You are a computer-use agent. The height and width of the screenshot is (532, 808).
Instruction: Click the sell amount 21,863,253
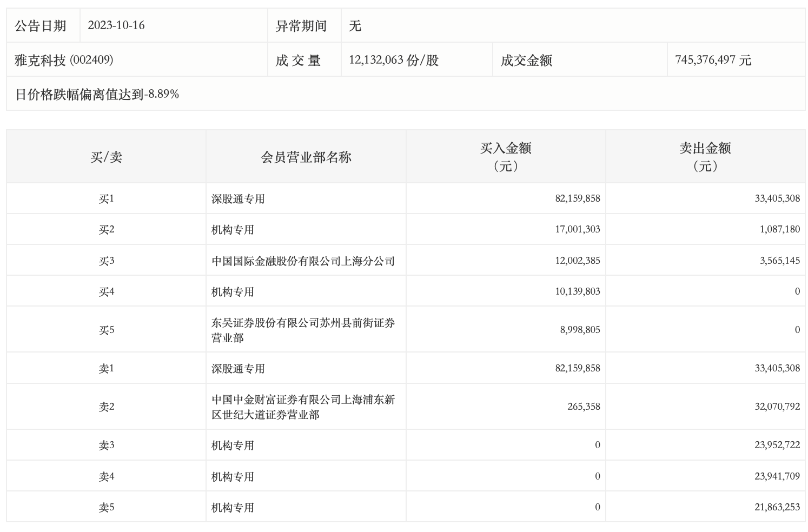click(x=777, y=507)
